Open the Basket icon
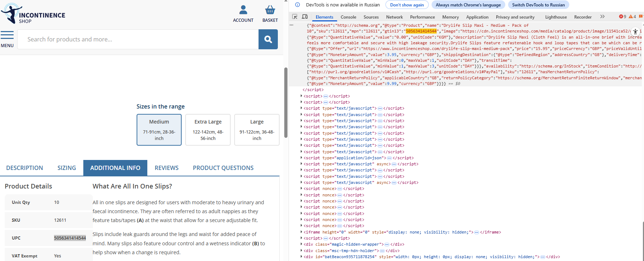 click(270, 14)
